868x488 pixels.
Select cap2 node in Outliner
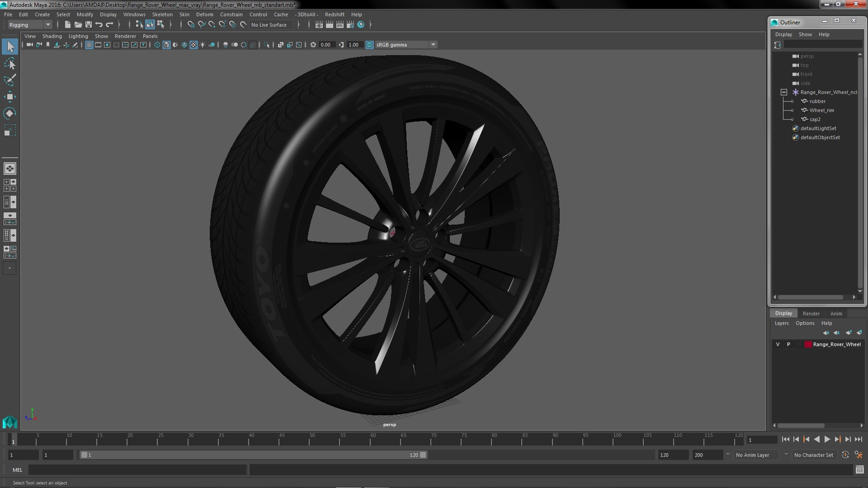click(815, 119)
